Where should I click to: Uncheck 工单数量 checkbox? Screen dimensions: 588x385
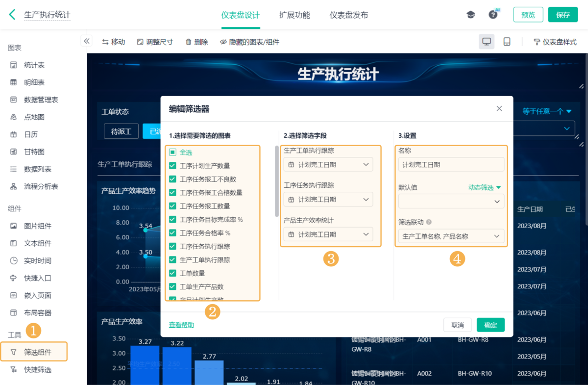(x=172, y=273)
